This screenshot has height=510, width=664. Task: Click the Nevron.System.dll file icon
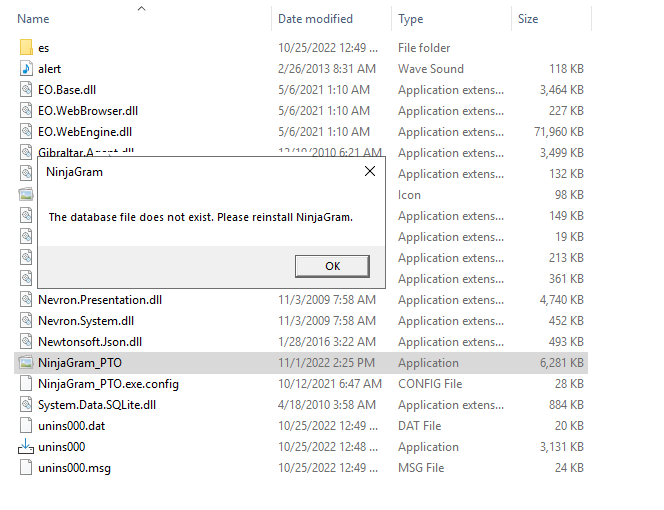(26, 321)
